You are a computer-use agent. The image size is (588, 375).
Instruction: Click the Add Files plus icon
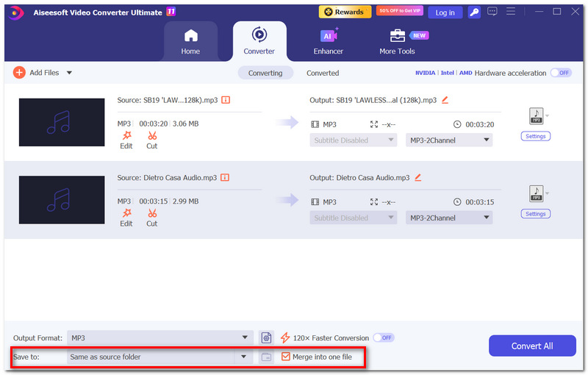click(x=19, y=72)
